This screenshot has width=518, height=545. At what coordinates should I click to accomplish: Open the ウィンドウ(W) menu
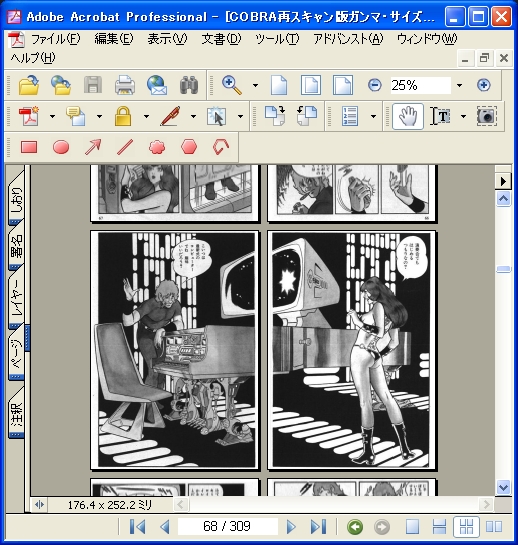click(x=427, y=39)
